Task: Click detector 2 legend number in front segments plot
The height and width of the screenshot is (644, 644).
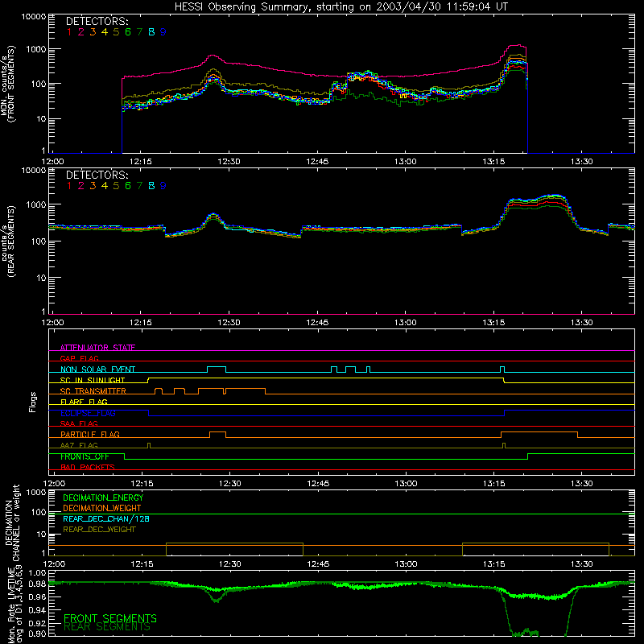Action: coord(81,32)
